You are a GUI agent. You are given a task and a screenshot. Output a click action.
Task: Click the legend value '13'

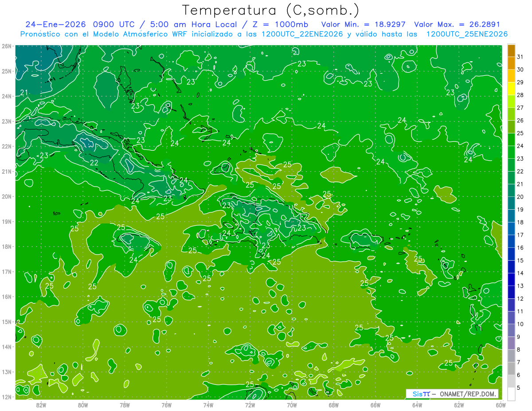pos(520,286)
